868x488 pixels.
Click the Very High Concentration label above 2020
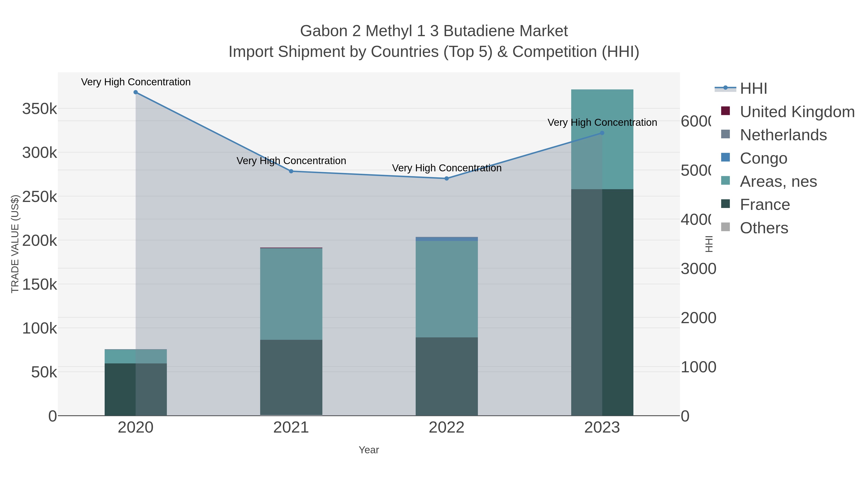tap(136, 82)
